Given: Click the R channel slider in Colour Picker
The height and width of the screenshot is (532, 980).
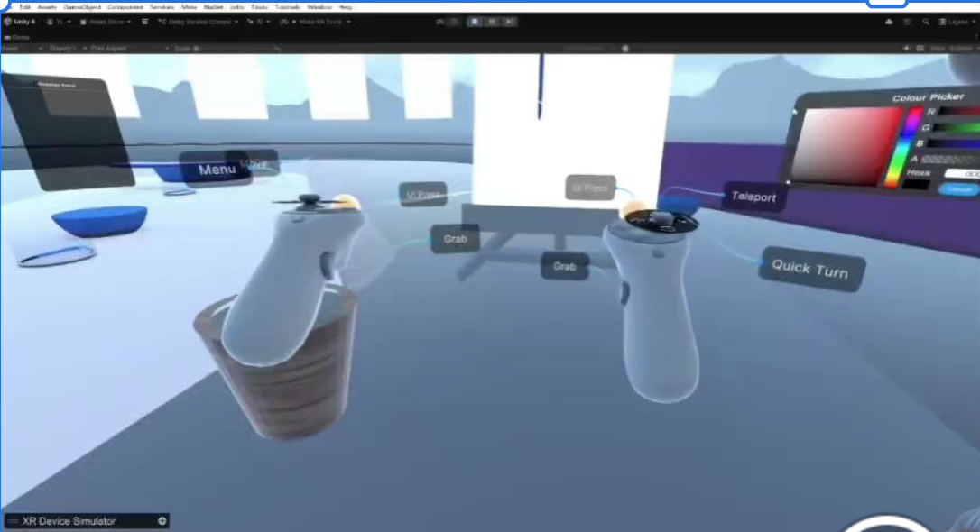Looking at the screenshot, I should (x=958, y=111).
